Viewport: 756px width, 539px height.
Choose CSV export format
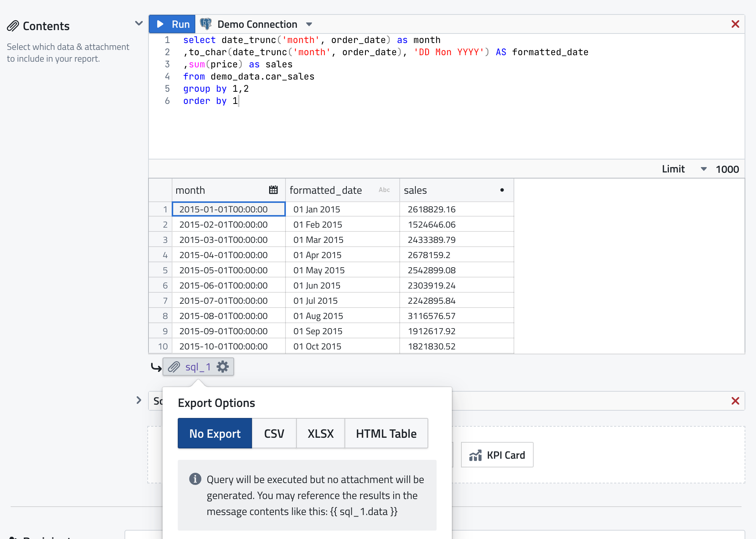pos(274,434)
